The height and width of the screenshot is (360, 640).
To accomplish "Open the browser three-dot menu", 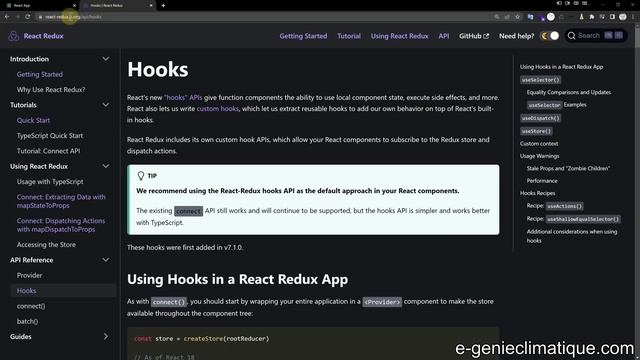I will 633,17.
